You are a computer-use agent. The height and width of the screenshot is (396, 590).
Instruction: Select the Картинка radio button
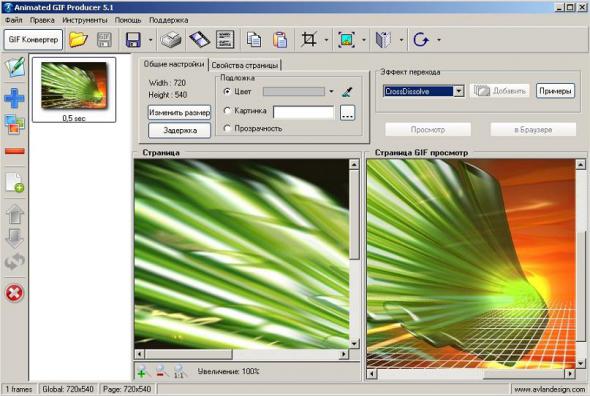coord(227,111)
